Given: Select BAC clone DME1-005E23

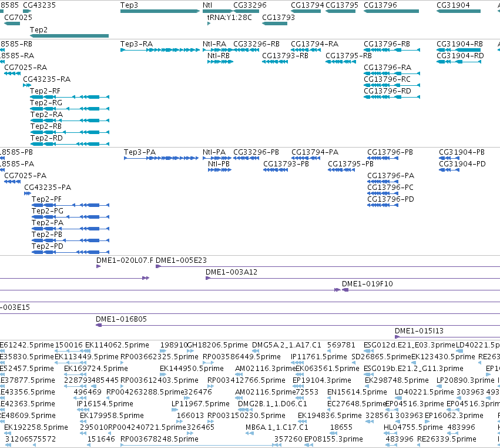Looking at the screenshot, I should (x=328, y=266).
